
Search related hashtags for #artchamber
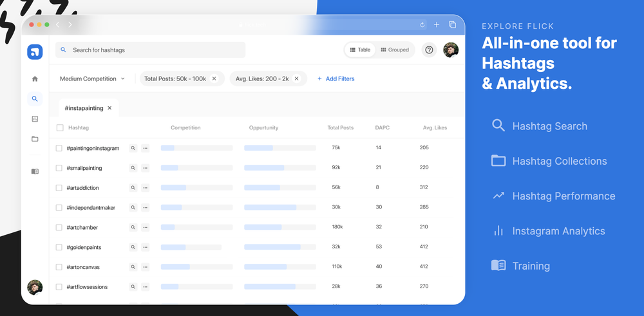pos(133,227)
